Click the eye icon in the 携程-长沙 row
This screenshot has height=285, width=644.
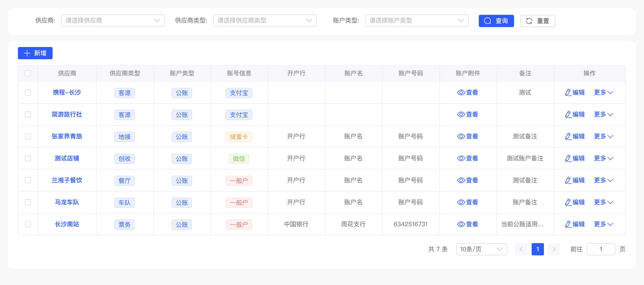tap(461, 92)
